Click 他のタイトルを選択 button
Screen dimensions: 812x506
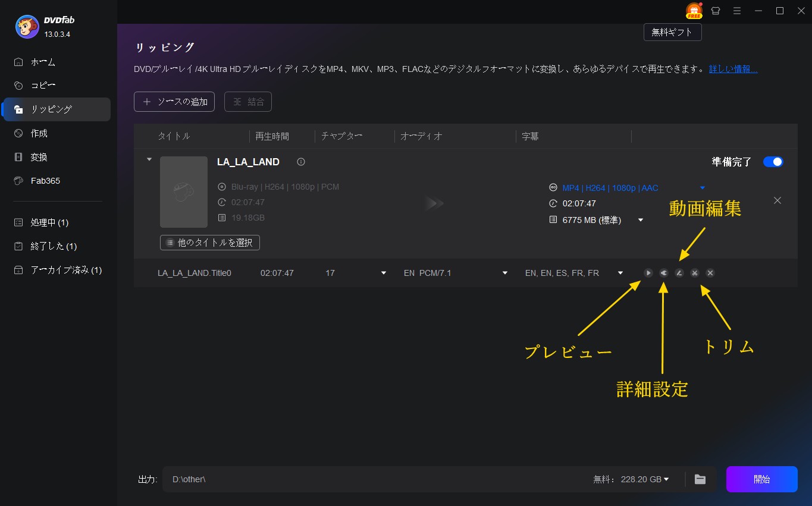pyautogui.click(x=210, y=243)
